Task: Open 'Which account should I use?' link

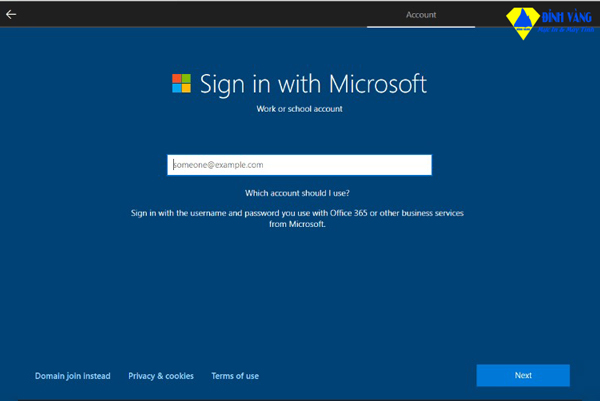Action: click(x=297, y=193)
